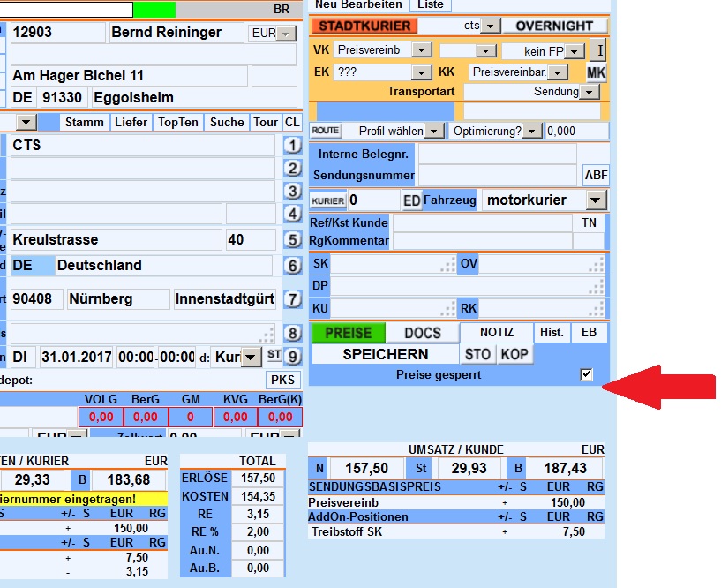Click the numbered button 8
The width and height of the screenshot is (721, 588).
pos(292,333)
